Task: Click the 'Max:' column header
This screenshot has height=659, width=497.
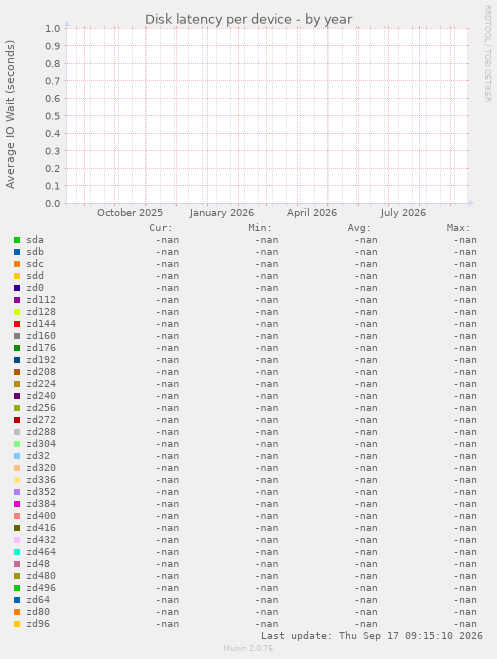Action: (458, 228)
